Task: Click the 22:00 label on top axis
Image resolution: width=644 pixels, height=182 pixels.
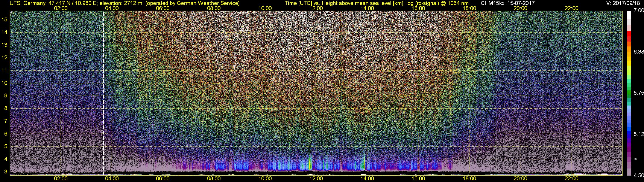Action: (x=571, y=8)
